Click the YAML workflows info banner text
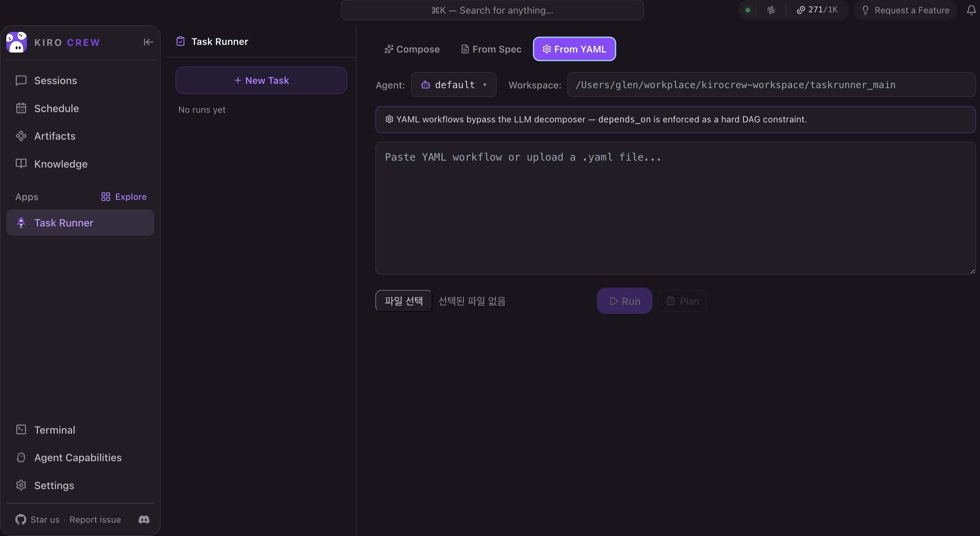 pos(602,119)
